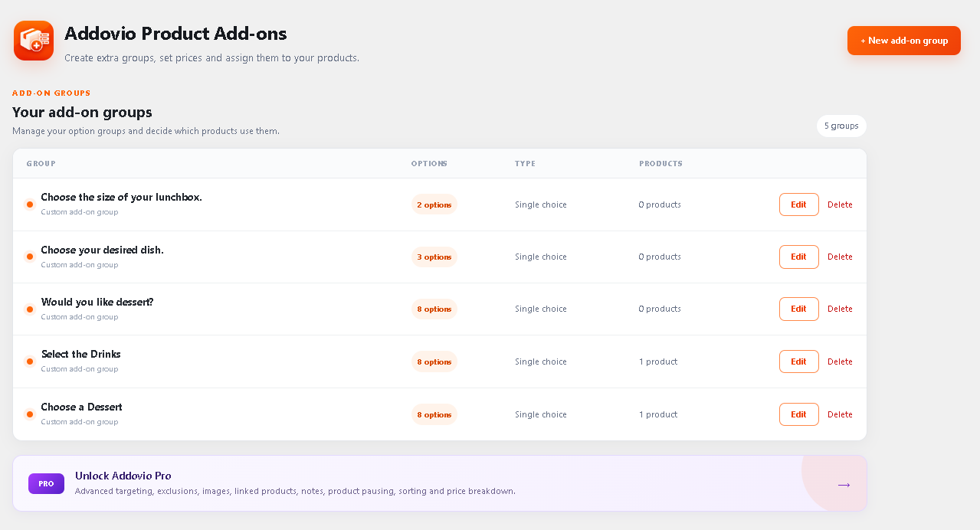Click 'Single choice' in the lunchbox row

pyautogui.click(x=541, y=204)
